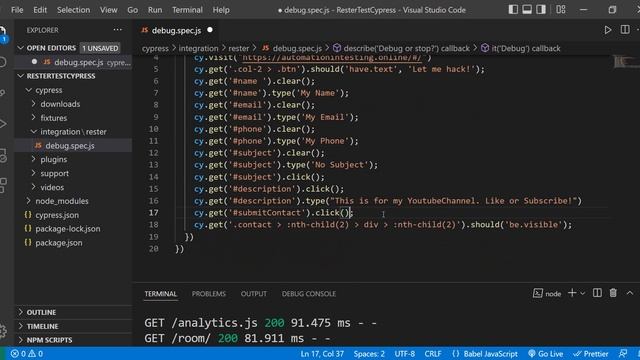This screenshot has height=360, width=640.
Task: Open Extensions activity bar icon
Action: pos(3,185)
